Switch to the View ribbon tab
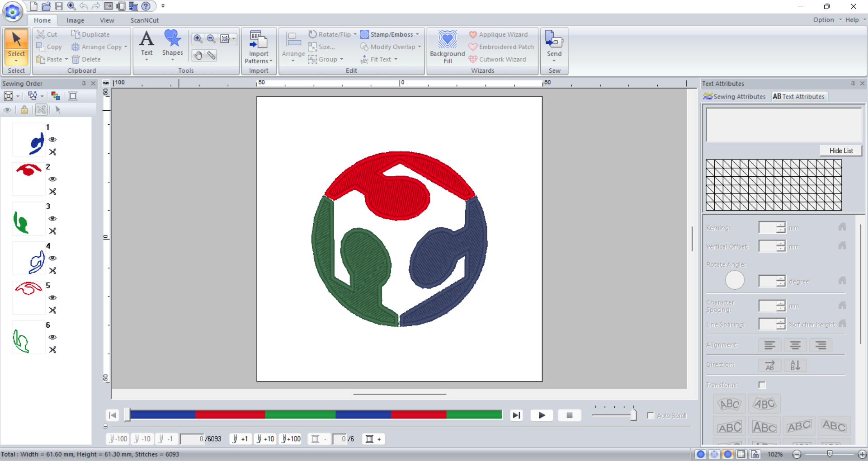Image resolution: width=868 pixels, height=461 pixels. click(x=107, y=20)
